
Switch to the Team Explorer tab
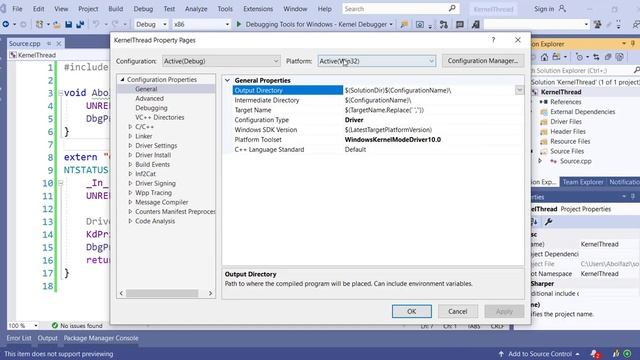[x=582, y=182]
